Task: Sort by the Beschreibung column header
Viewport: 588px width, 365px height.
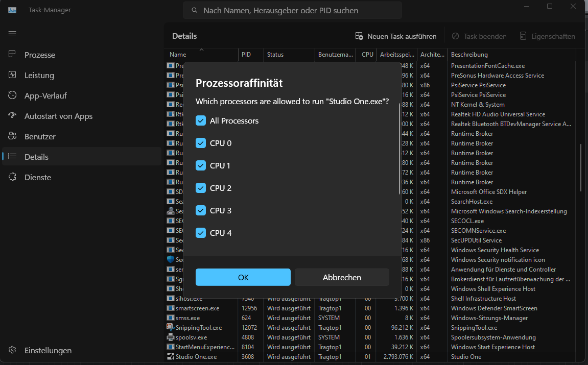Action: 511,54
